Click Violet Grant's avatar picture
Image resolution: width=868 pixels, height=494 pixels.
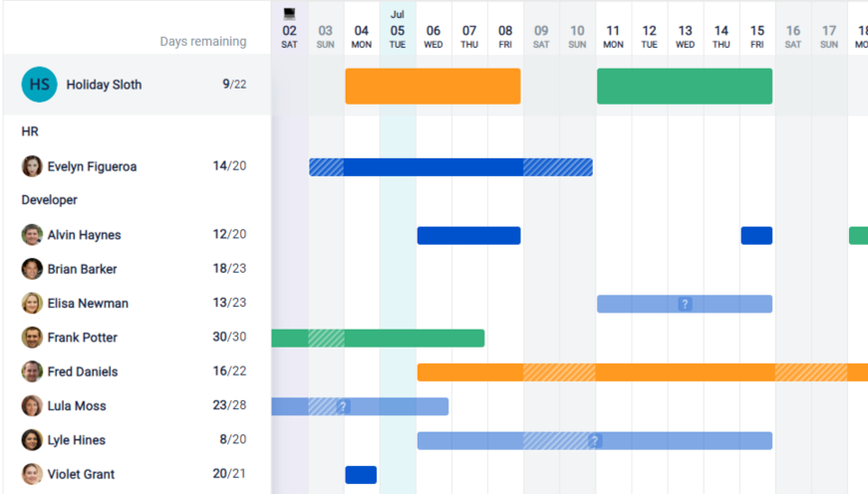tap(32, 474)
